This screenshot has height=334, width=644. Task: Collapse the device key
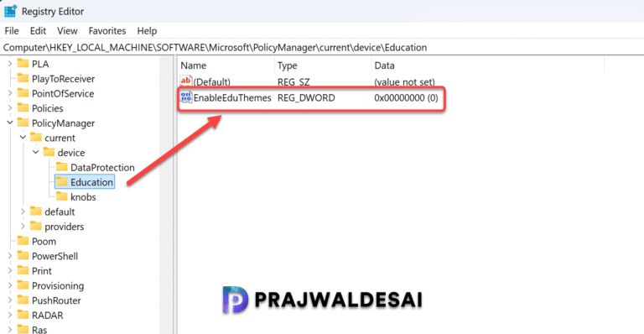[36, 153]
